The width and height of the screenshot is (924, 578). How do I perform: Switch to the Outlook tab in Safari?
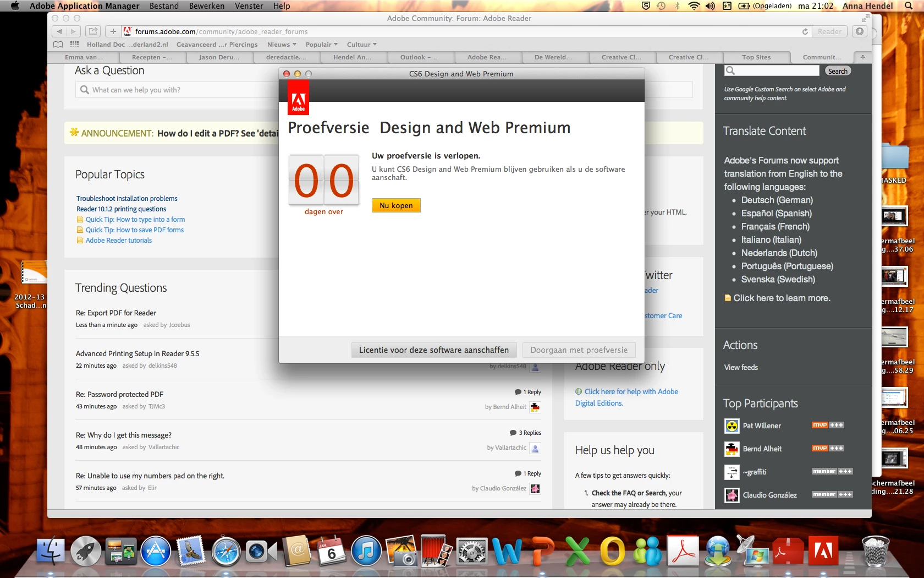pos(419,57)
